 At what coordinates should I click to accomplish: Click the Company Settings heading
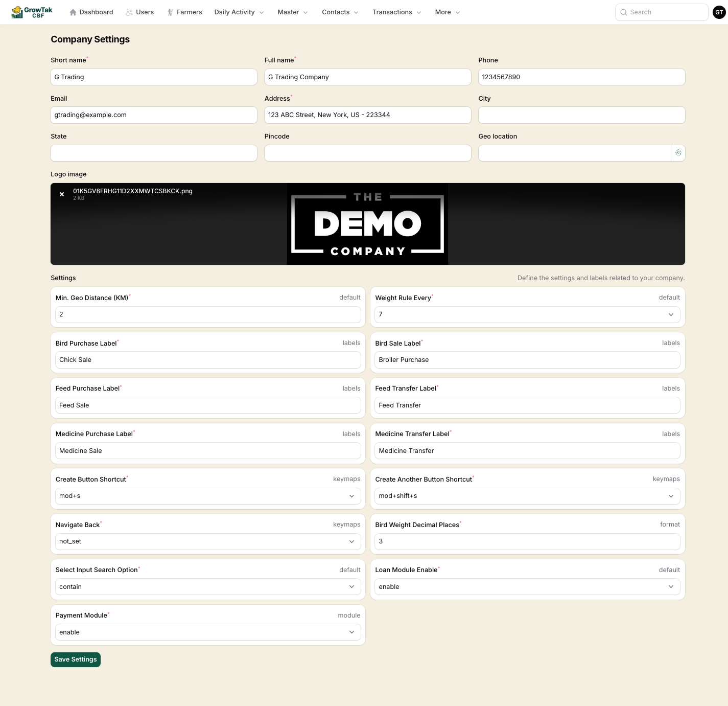(x=90, y=39)
